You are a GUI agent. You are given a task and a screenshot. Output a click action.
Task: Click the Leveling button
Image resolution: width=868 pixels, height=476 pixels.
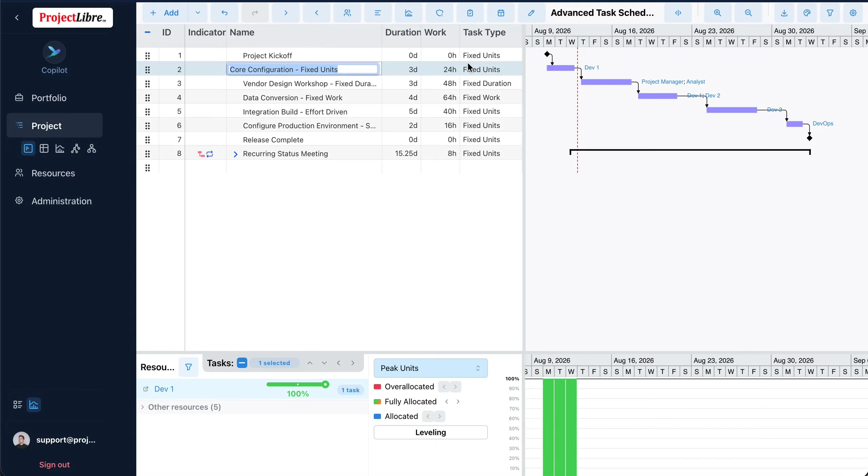(431, 432)
